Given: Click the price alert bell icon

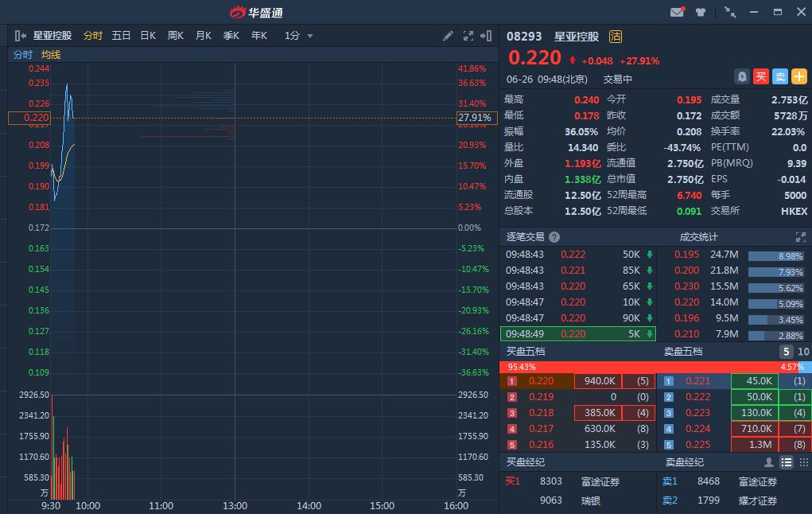Looking at the screenshot, I should [x=741, y=76].
